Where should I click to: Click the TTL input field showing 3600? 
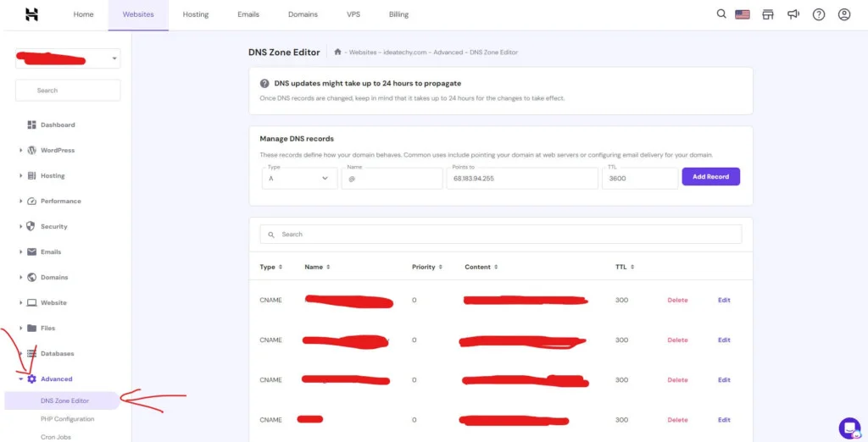coord(640,178)
